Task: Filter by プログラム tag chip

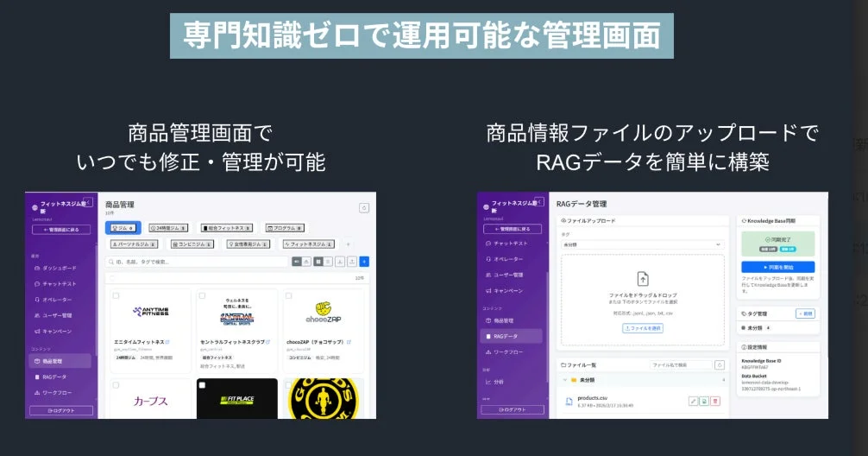Action: 285,228
